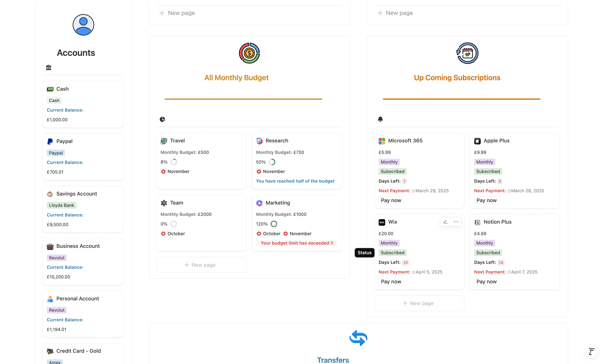Click the Team atom icon
Viewport: 604px width, 364px height.
point(164,203)
